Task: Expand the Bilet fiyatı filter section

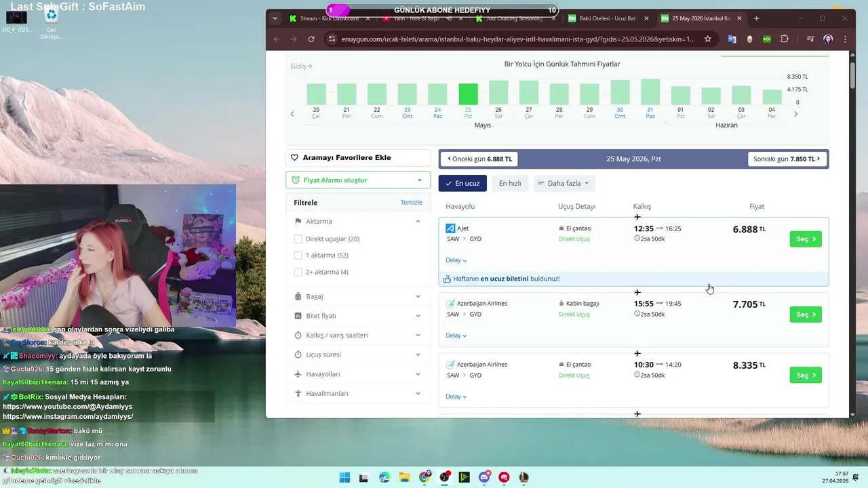Action: tap(357, 316)
